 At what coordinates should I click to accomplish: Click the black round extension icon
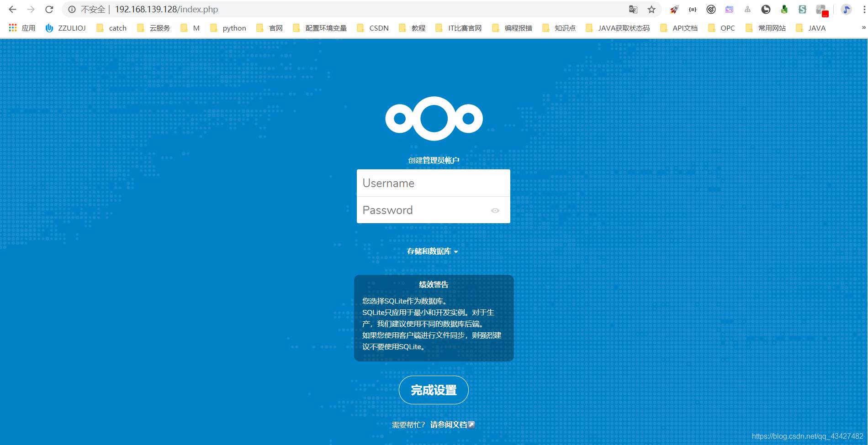766,9
